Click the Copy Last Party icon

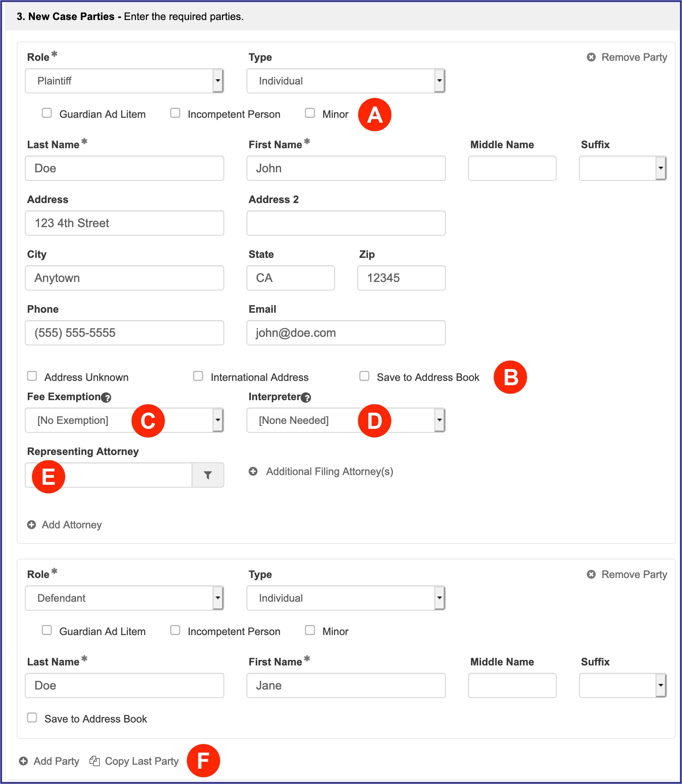point(95,761)
